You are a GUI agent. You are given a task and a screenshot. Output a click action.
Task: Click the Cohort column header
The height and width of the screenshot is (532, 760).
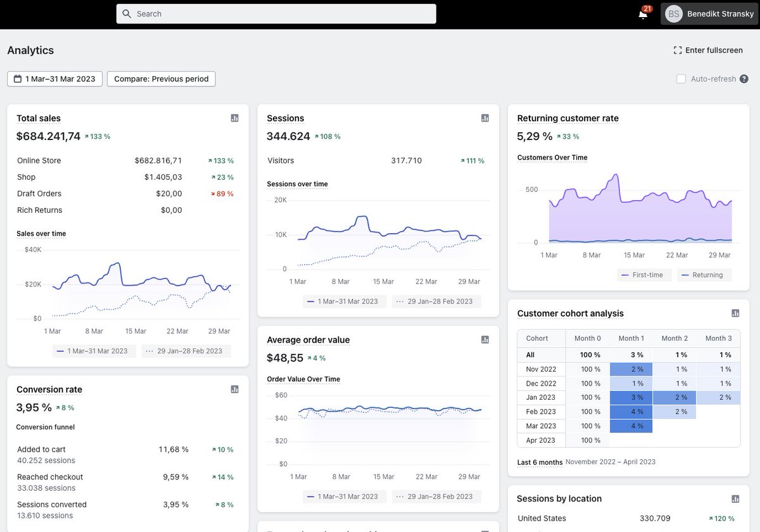tap(541, 338)
